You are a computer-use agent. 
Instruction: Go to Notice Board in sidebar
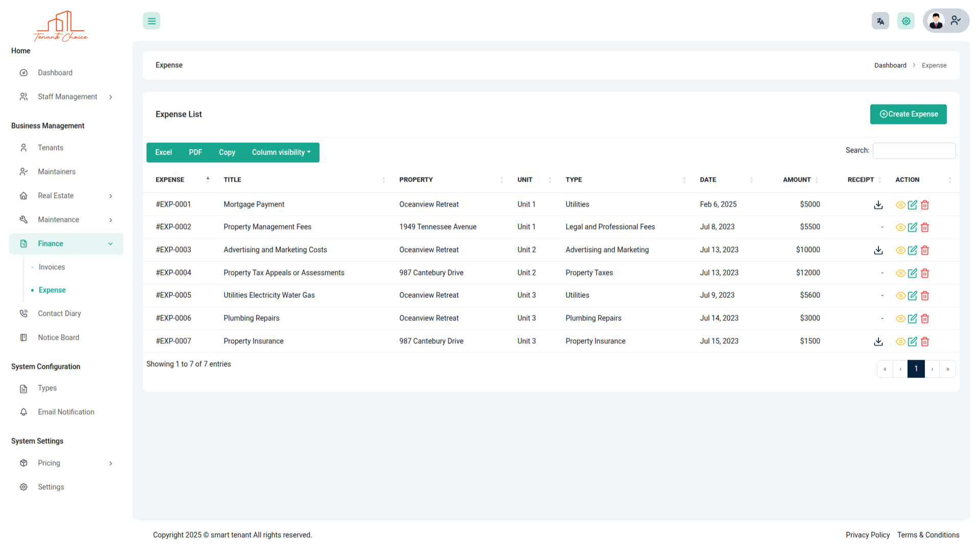[58, 338]
